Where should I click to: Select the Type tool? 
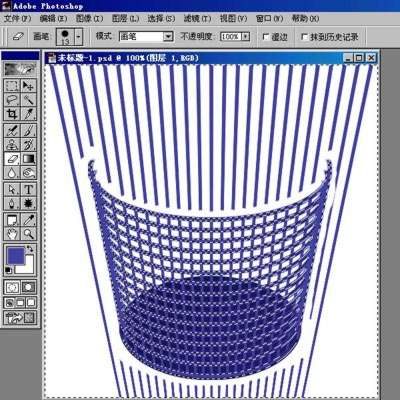pyautogui.click(x=28, y=190)
